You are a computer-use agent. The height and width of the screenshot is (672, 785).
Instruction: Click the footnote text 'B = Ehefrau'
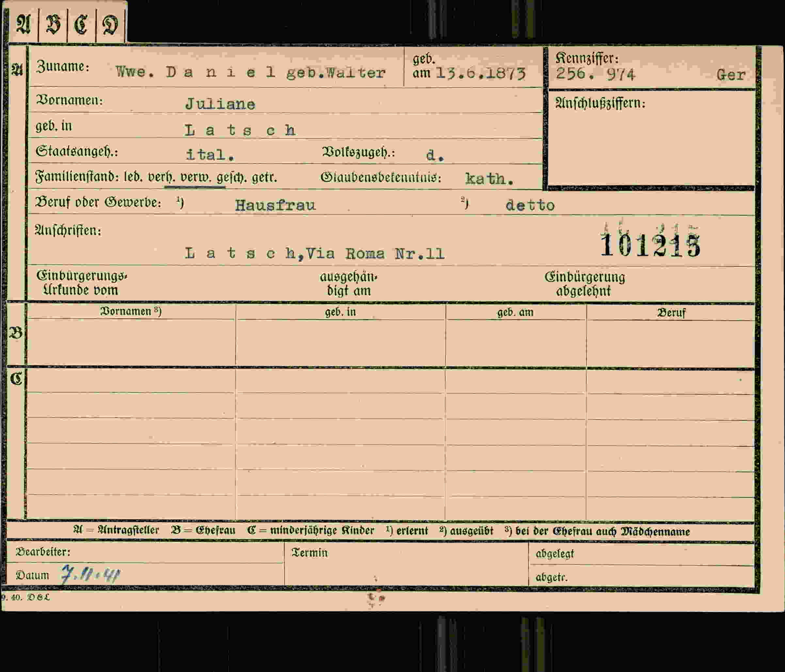pyautogui.click(x=203, y=530)
